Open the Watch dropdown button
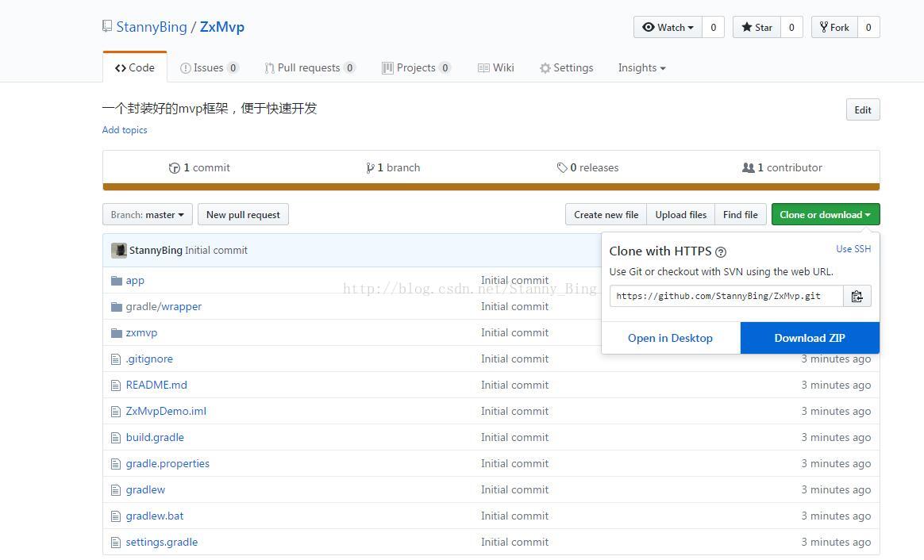The height and width of the screenshot is (560, 924). (668, 27)
